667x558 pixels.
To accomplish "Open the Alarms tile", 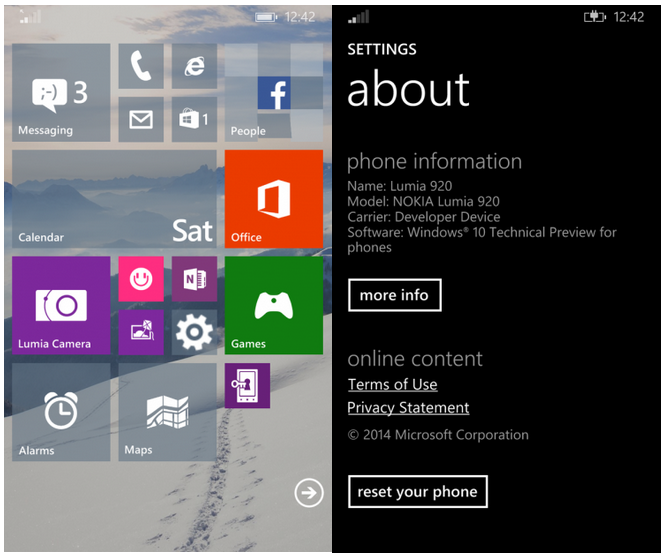I will click(x=61, y=412).
